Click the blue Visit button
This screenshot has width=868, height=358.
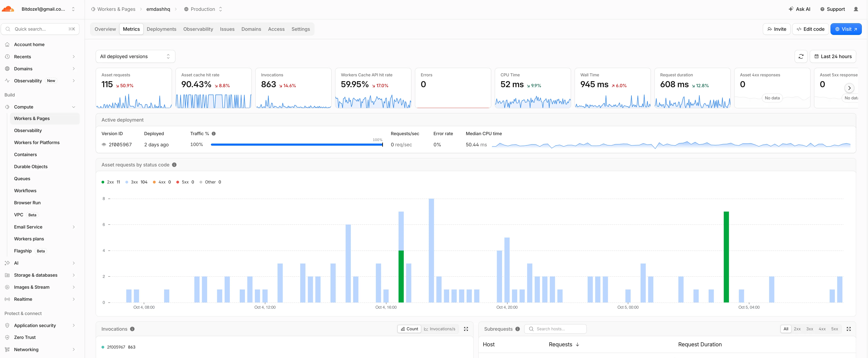tap(846, 29)
